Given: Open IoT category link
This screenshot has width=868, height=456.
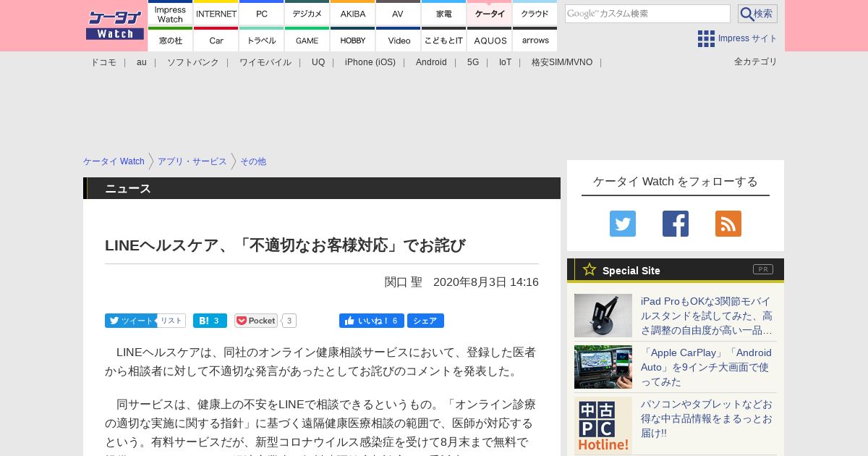Looking at the screenshot, I should (505, 62).
